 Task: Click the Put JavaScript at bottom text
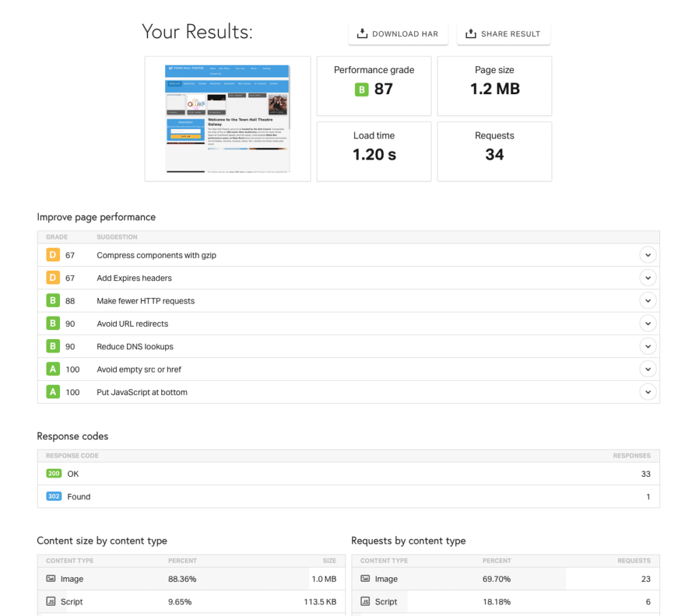tap(142, 392)
